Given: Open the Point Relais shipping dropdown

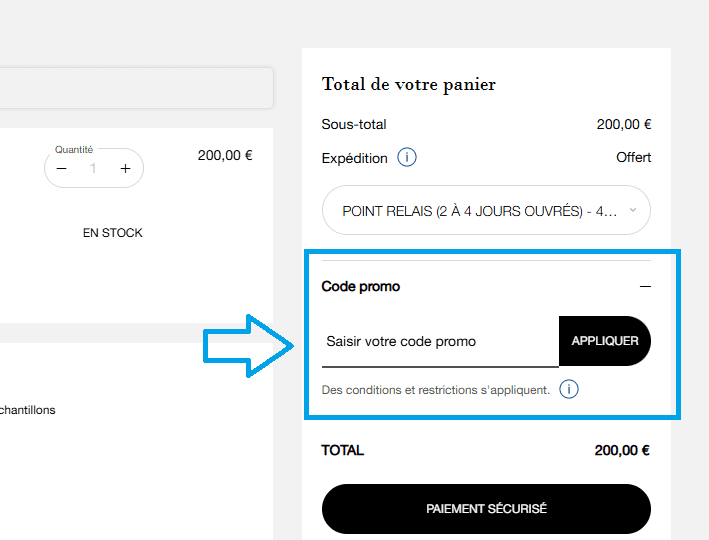Looking at the screenshot, I should (x=486, y=211).
